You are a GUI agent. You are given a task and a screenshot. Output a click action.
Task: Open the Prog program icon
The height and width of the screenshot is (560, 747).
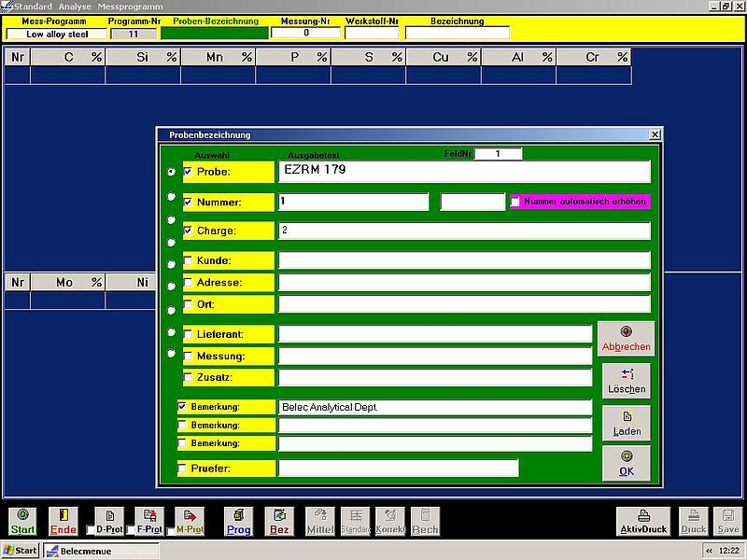pyautogui.click(x=239, y=522)
